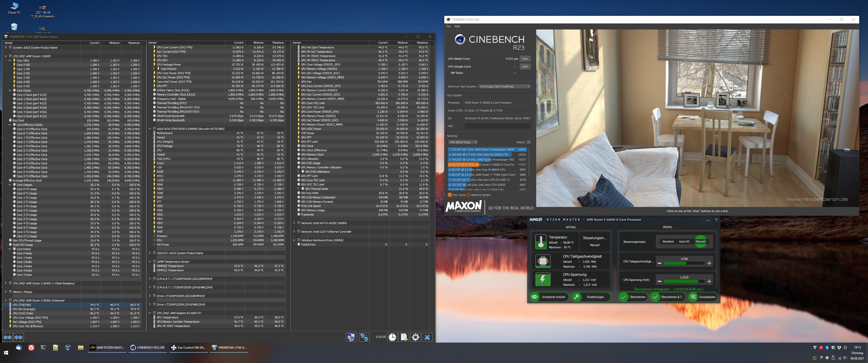Screen dimensions: 868x363
Task: Open Vivaldi browser in taskbar
Action: (x=31, y=348)
